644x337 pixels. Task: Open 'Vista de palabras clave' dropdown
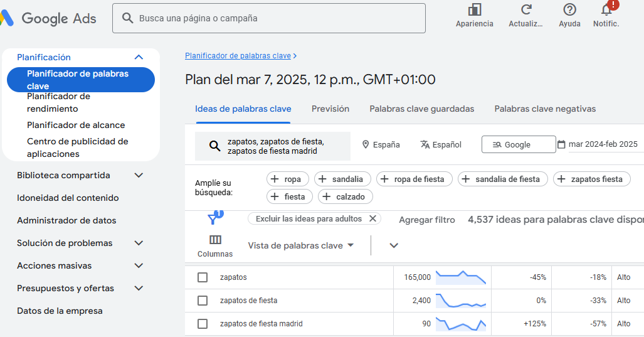(300, 245)
